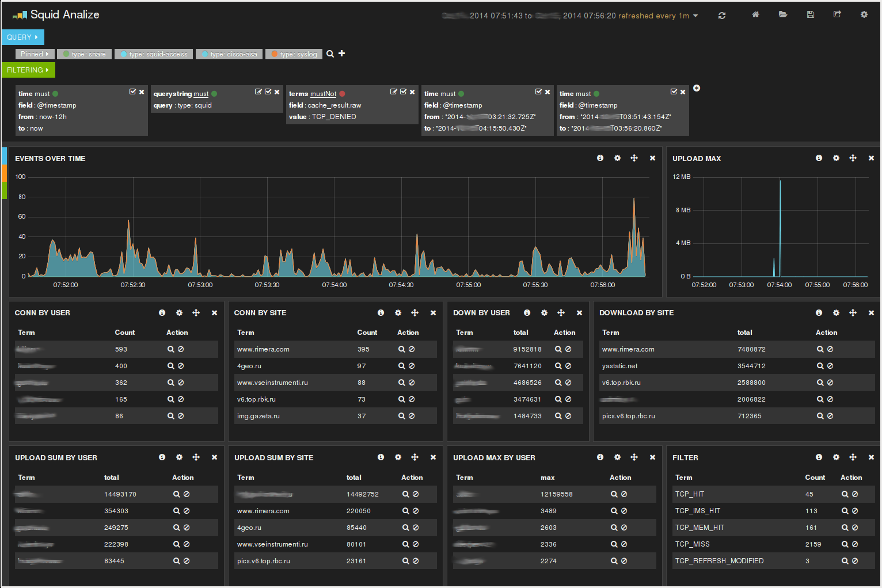The width and height of the screenshot is (882, 588).
Task: Toggle the terms mustNot filter checkbox
Action: point(403,91)
